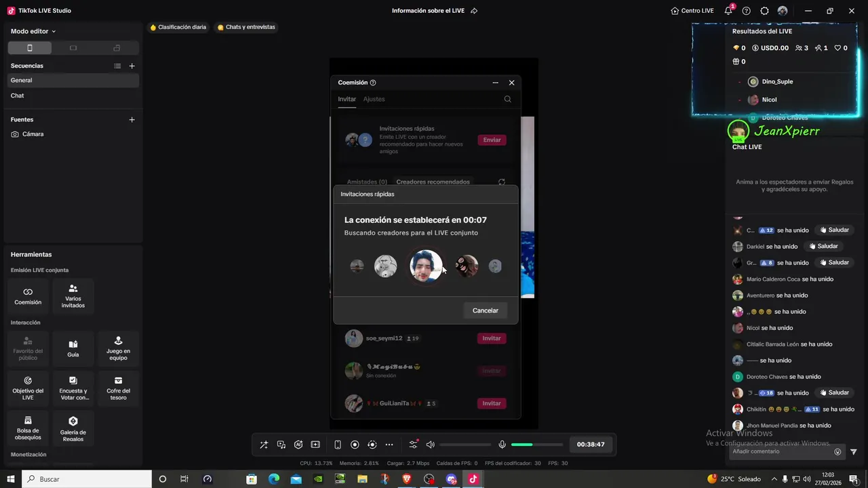The height and width of the screenshot is (488, 868).
Task: Refresh the recommended creators list
Action: tap(502, 182)
